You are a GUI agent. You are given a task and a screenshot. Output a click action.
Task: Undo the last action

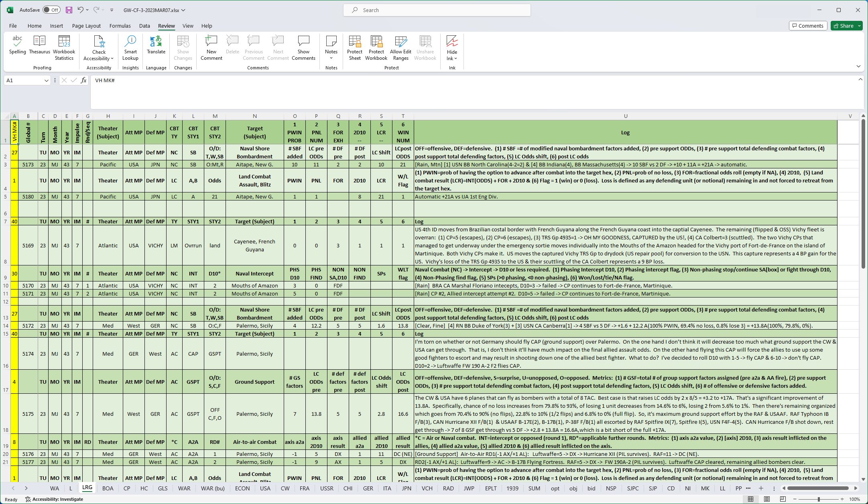pos(80,10)
